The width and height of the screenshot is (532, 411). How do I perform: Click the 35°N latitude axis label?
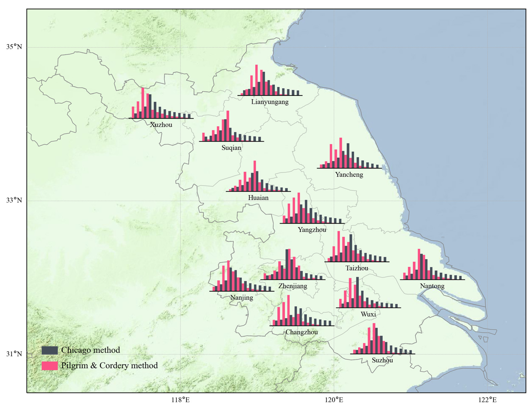[x=14, y=47]
